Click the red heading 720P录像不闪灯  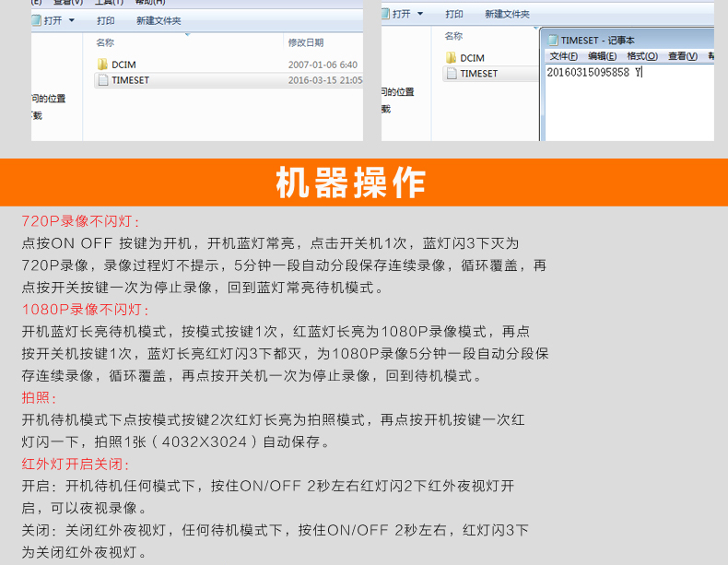80,221
